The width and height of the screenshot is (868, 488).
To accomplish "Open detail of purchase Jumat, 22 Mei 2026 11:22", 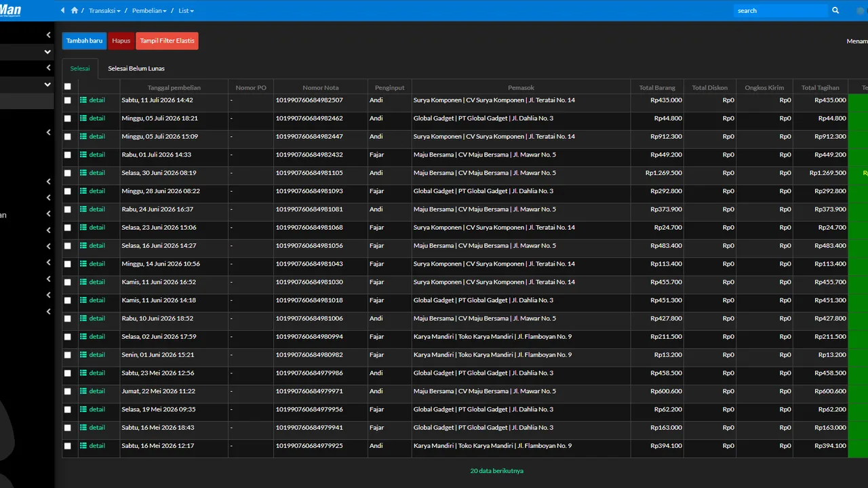I will (92, 391).
